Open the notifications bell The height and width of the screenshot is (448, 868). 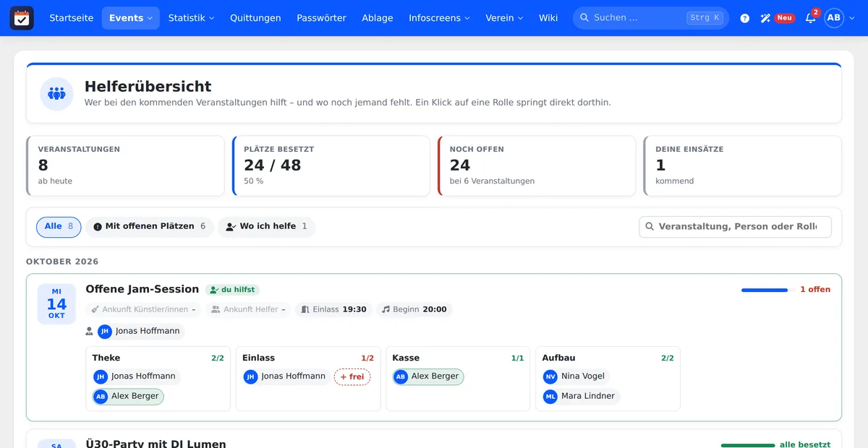pyautogui.click(x=810, y=18)
